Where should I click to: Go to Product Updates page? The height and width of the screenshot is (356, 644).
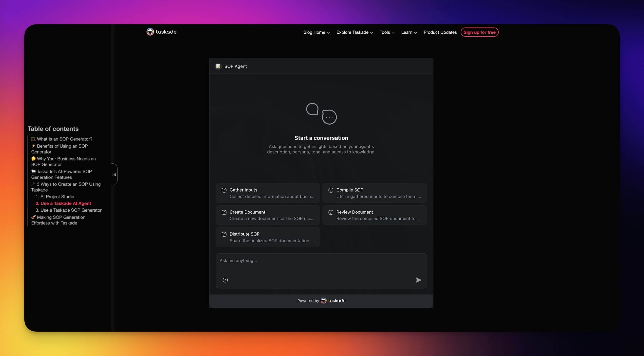click(440, 32)
